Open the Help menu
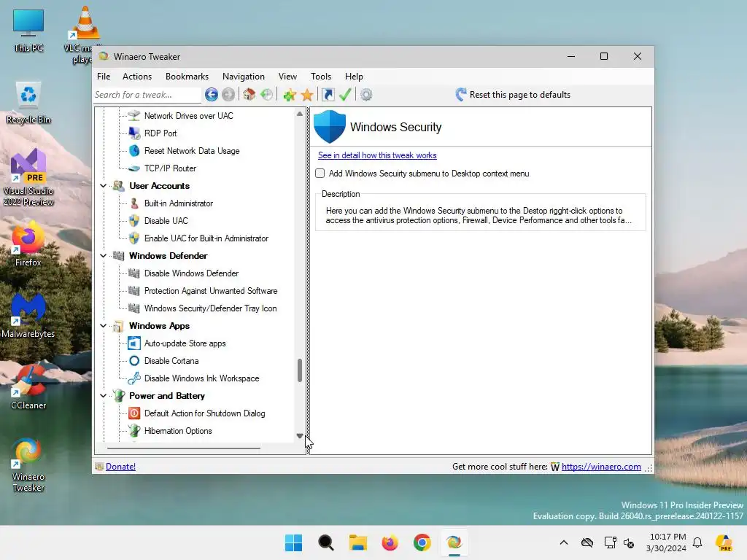The width and height of the screenshot is (747, 560). [354, 76]
